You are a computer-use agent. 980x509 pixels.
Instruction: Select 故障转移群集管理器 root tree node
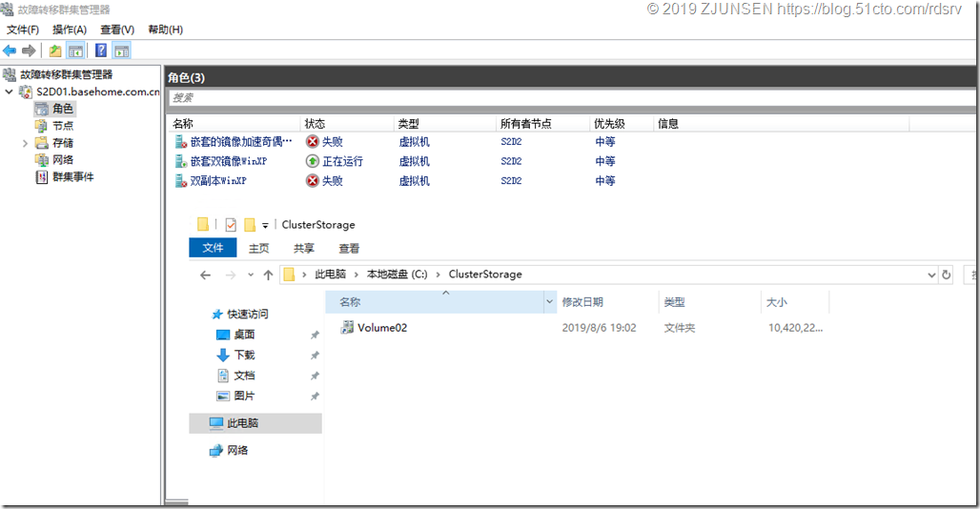tap(66, 74)
